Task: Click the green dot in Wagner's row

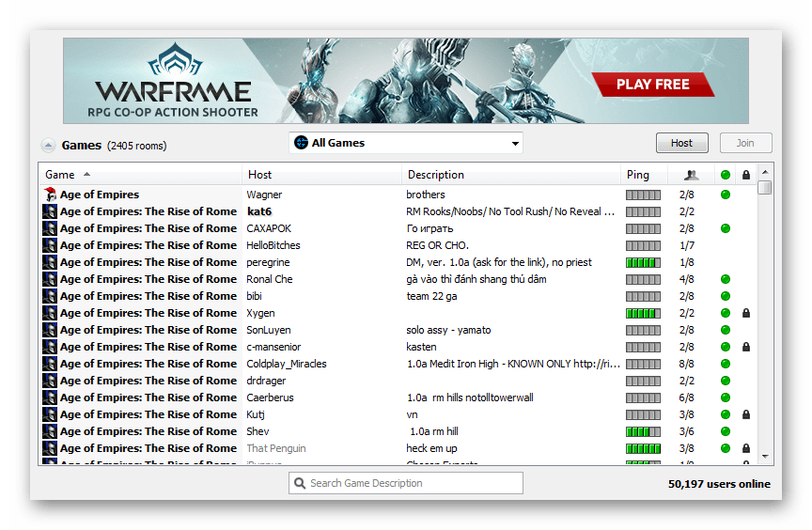Action: click(x=725, y=195)
